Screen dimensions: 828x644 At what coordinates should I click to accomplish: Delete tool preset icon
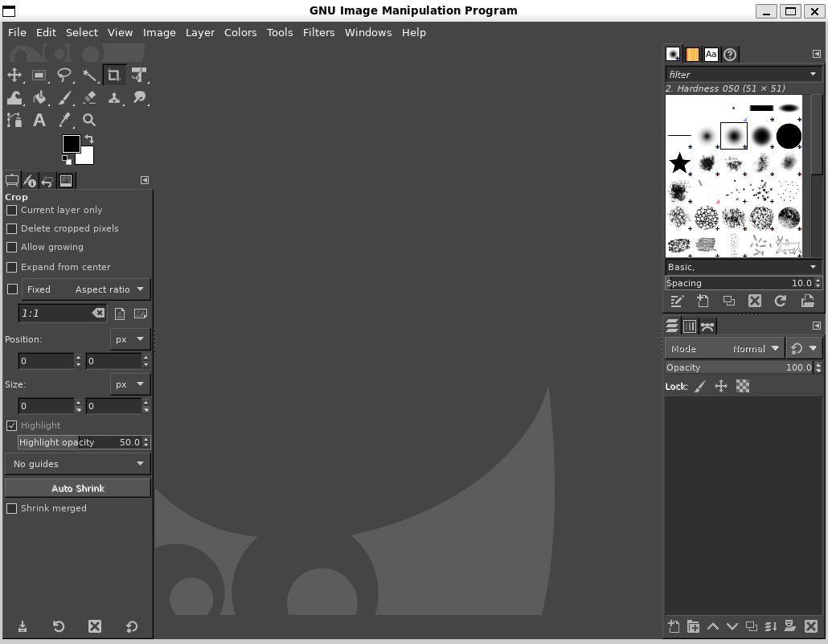point(95,626)
